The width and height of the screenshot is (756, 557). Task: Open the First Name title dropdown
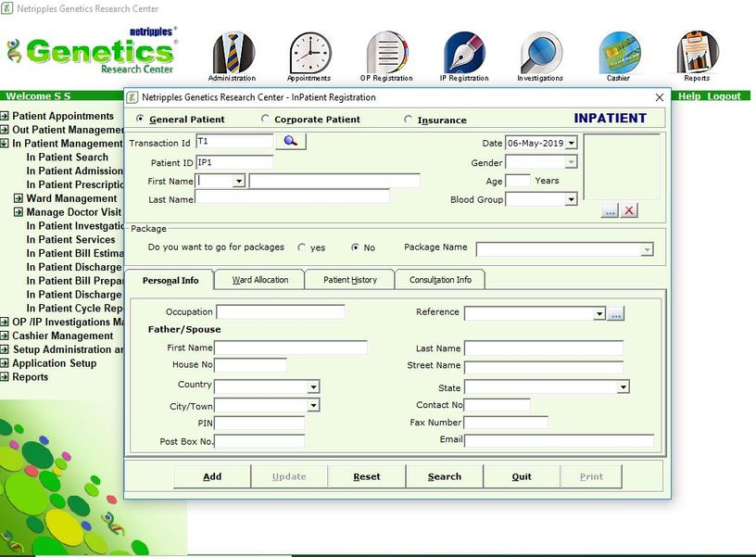(239, 182)
